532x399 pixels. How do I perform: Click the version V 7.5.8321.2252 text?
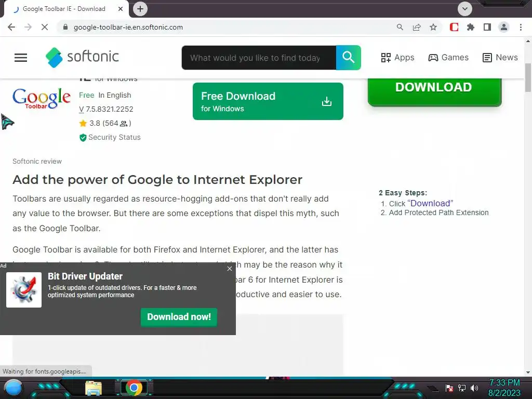106,109
